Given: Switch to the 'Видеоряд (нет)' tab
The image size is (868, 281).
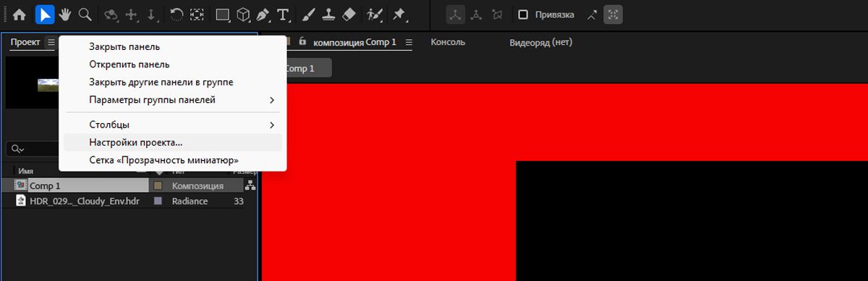Looking at the screenshot, I should pyautogui.click(x=541, y=42).
